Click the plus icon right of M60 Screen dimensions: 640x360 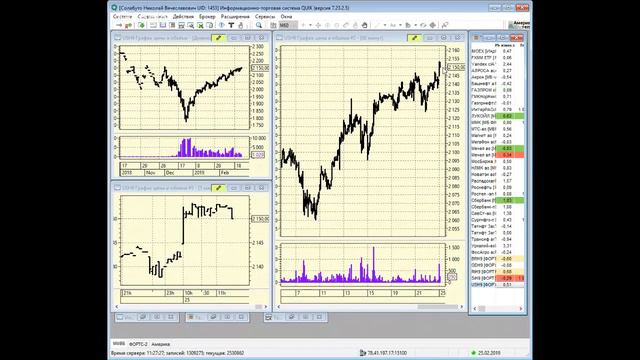[303, 25]
